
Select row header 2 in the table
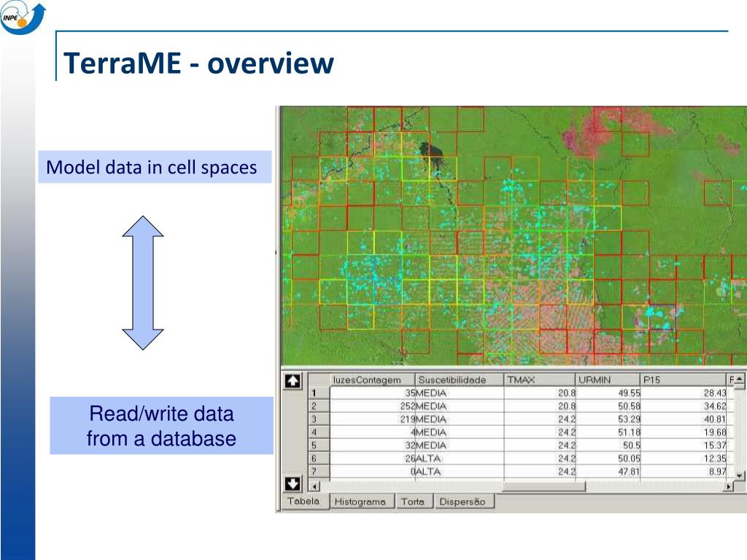[320, 406]
